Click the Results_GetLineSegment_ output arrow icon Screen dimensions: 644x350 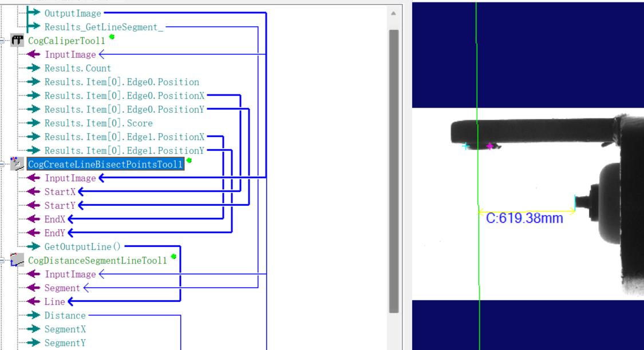point(33,27)
